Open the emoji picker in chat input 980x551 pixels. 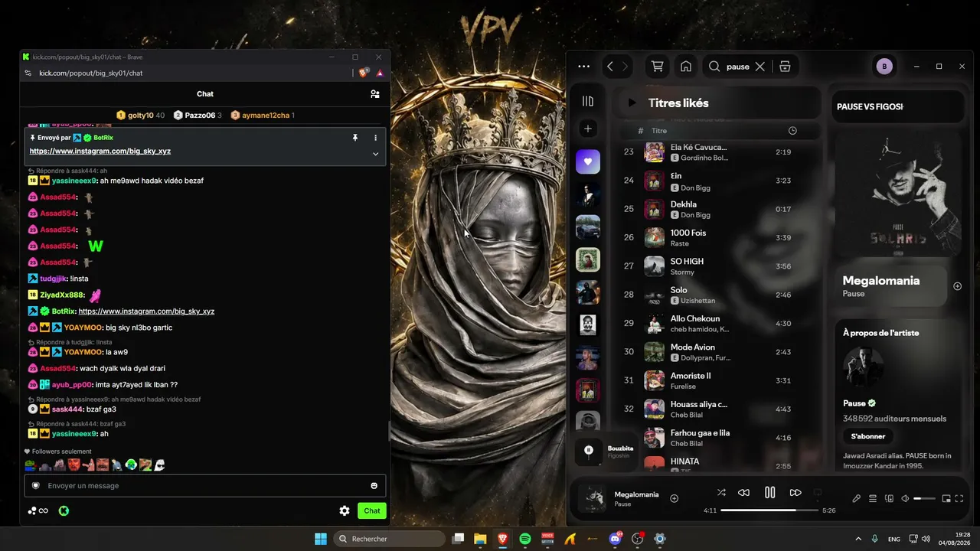[374, 486]
